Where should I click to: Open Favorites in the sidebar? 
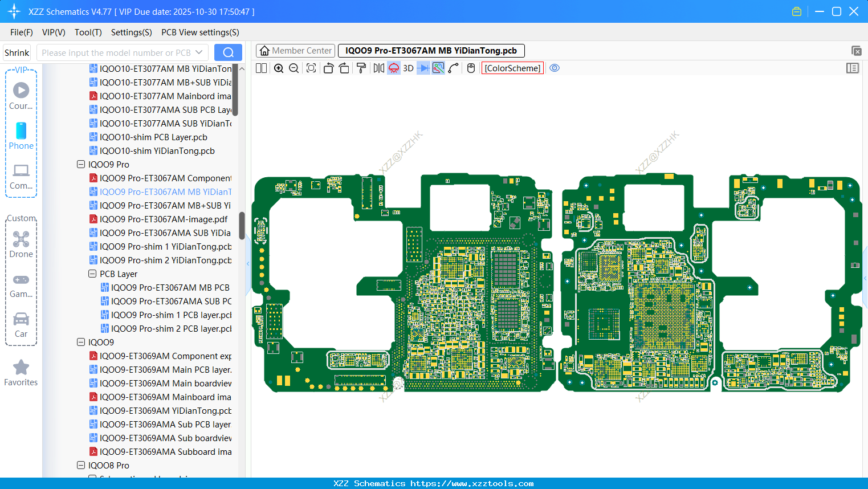[21, 373]
